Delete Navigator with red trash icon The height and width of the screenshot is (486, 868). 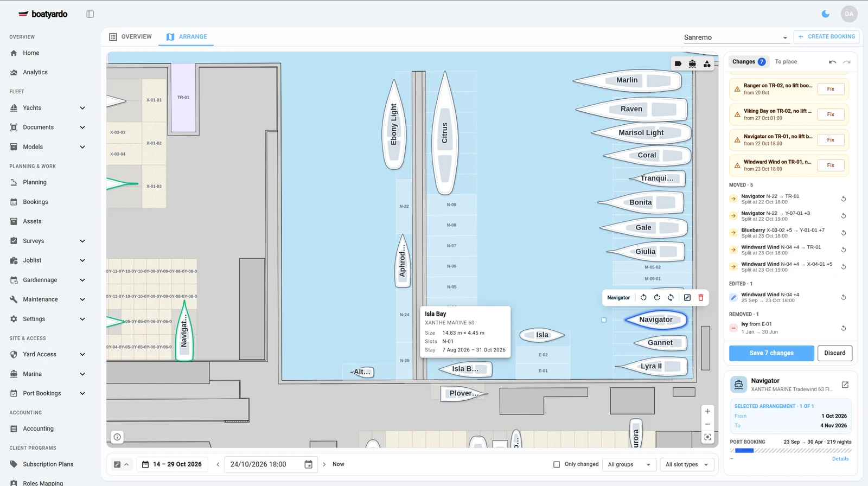pos(701,298)
